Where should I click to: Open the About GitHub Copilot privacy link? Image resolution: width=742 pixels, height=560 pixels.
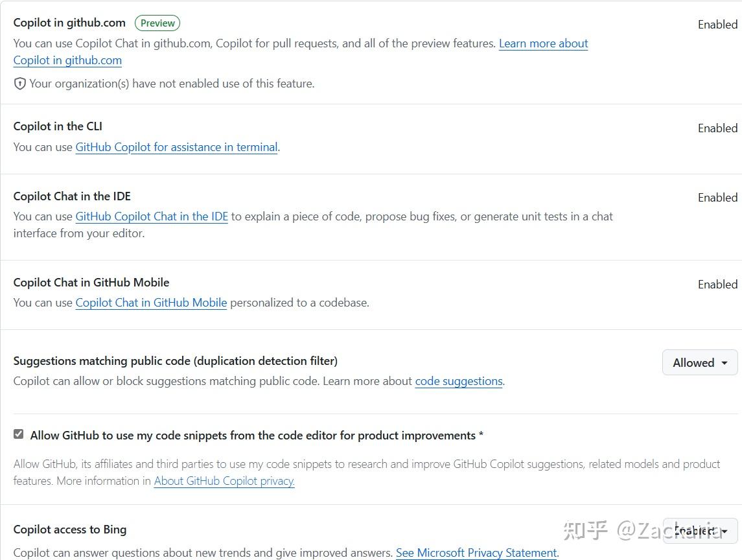tap(224, 481)
